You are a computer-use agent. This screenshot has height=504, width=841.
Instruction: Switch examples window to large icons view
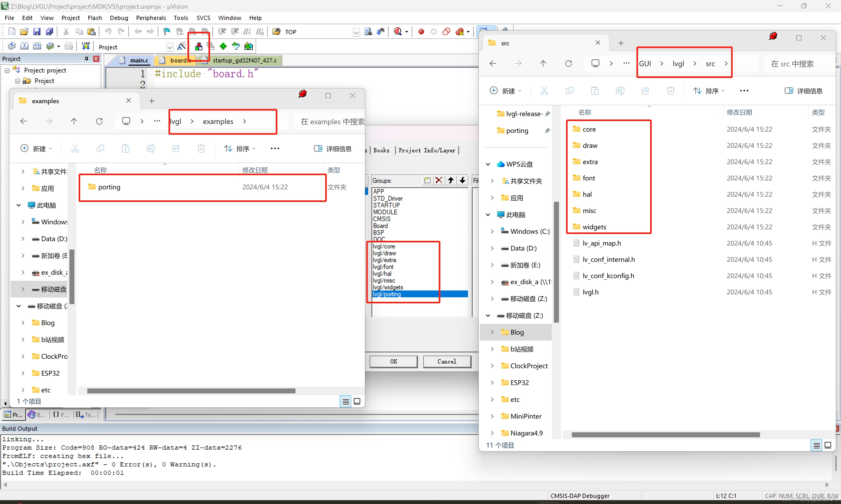[357, 401]
